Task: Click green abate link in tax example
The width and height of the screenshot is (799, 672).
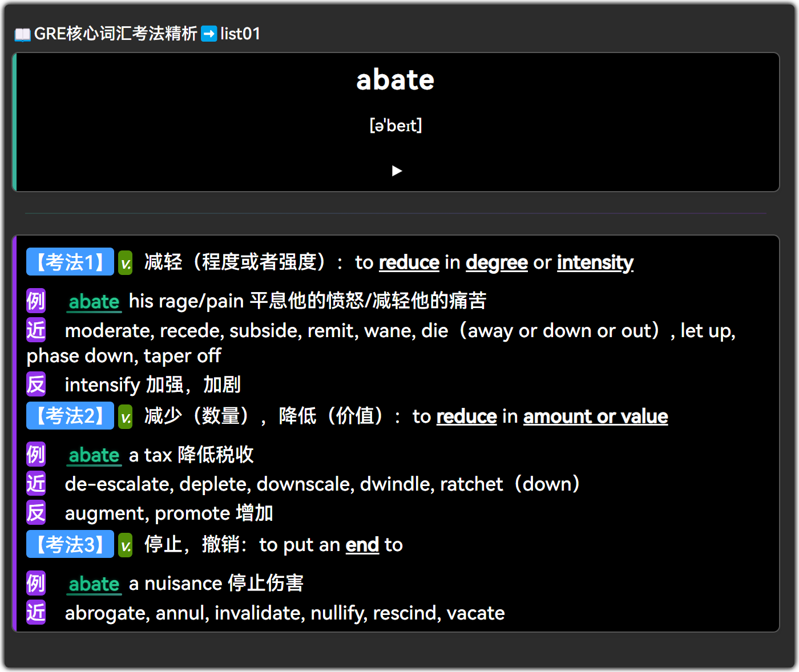Action: 94,455
